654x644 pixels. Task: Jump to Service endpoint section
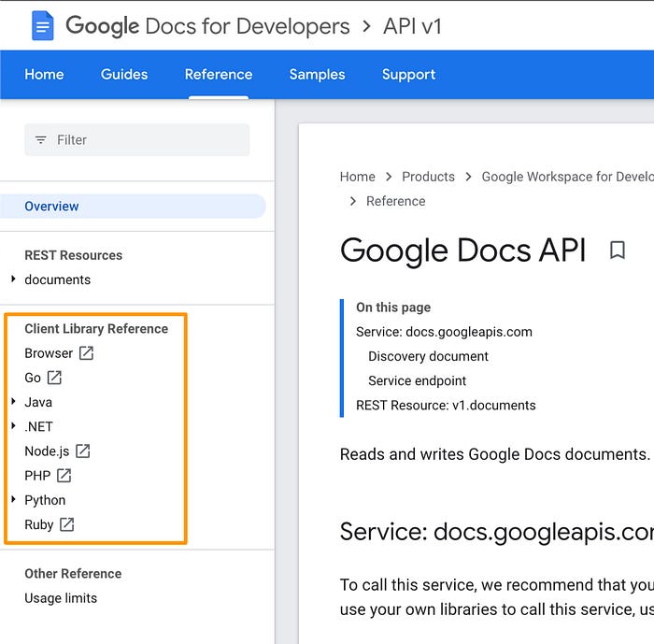point(417,380)
